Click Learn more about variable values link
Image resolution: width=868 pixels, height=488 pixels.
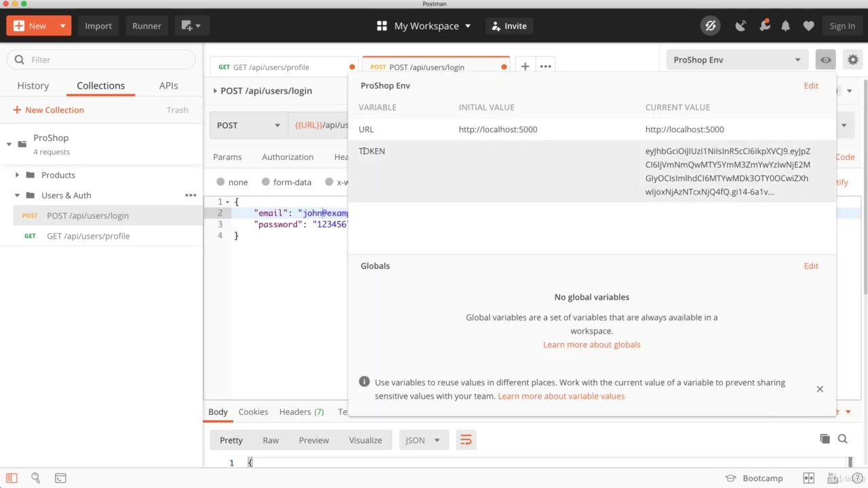(x=561, y=396)
